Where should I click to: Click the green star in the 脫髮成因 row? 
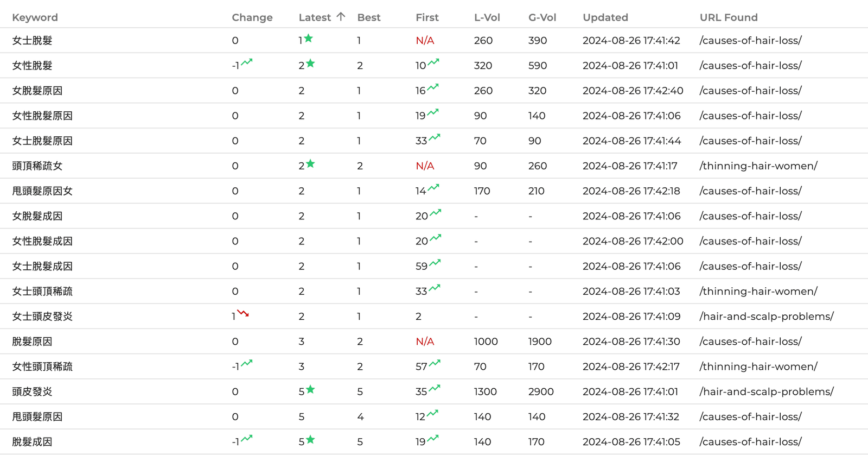coord(310,439)
